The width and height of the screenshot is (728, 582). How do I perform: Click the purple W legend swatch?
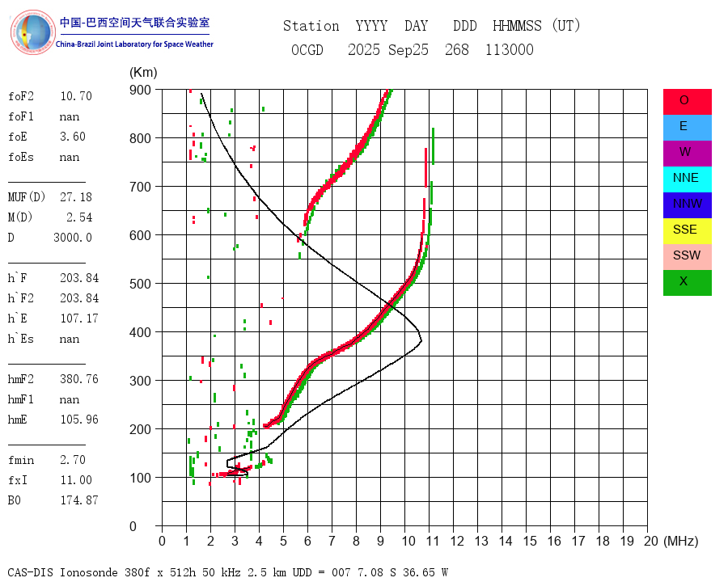point(687,154)
